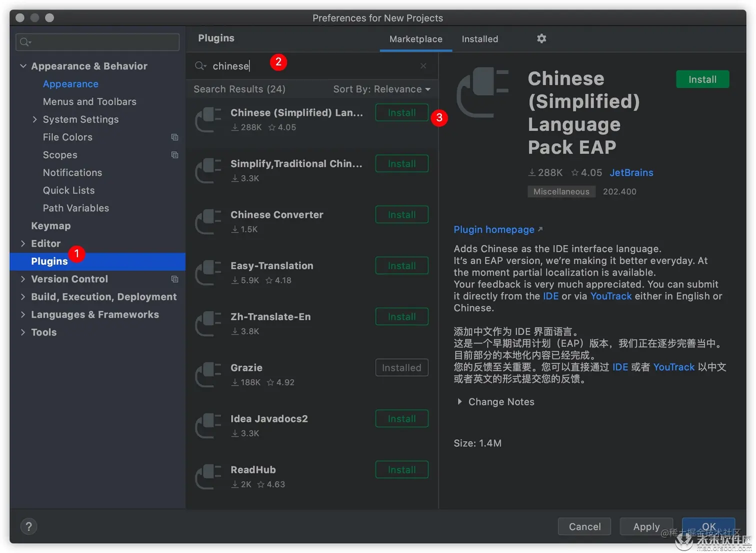
Task: Select the Chinese Converter plugin title
Action: [x=277, y=214]
